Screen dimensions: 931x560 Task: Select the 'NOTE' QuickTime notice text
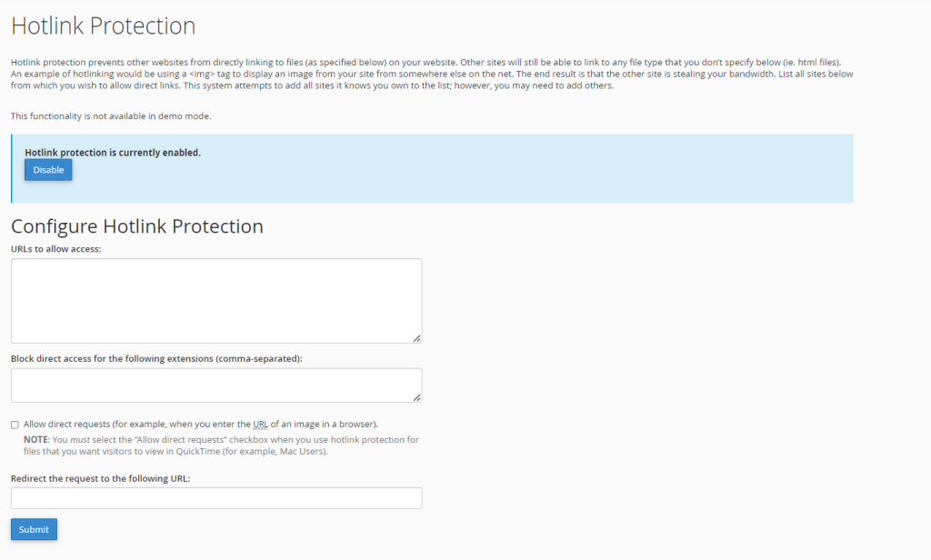click(222, 445)
